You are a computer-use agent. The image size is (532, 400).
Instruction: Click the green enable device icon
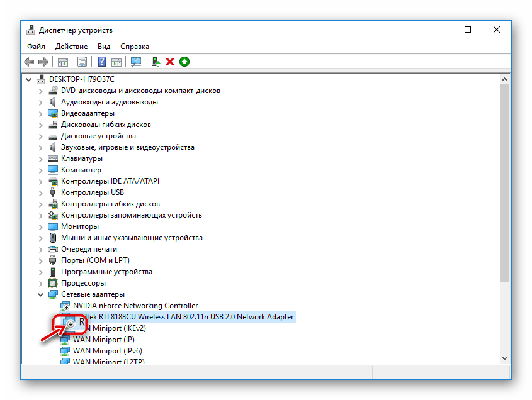tap(184, 62)
